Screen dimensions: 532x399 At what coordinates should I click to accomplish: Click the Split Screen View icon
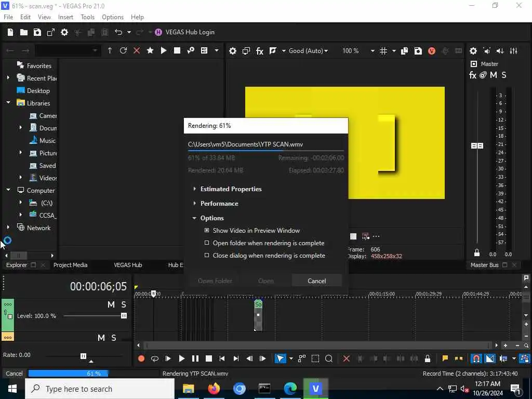[273, 51]
